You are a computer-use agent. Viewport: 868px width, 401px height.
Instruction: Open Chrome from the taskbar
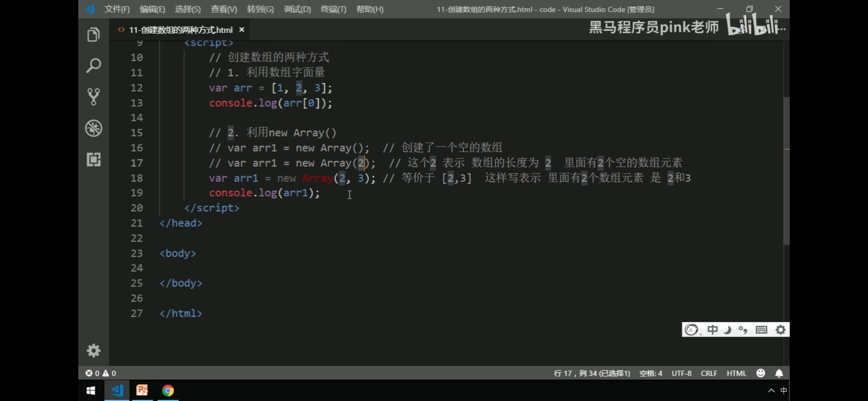coord(168,390)
